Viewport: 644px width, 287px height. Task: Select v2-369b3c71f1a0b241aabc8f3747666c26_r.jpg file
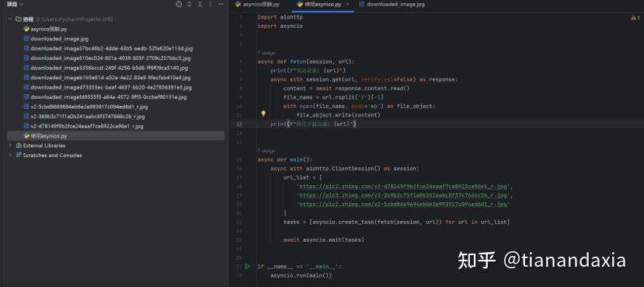click(88, 117)
